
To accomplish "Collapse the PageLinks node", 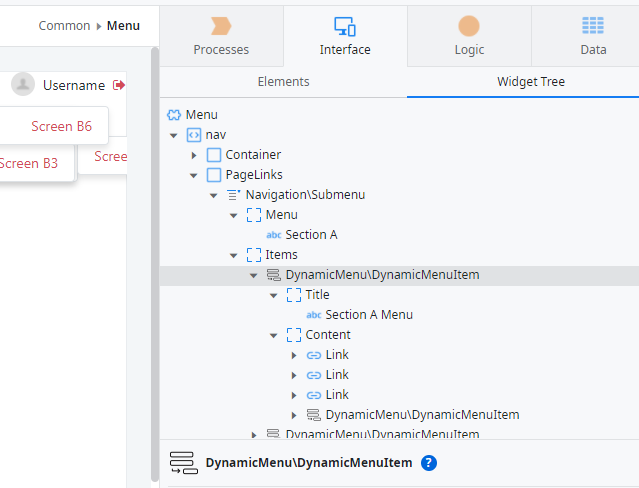I will 194,175.
